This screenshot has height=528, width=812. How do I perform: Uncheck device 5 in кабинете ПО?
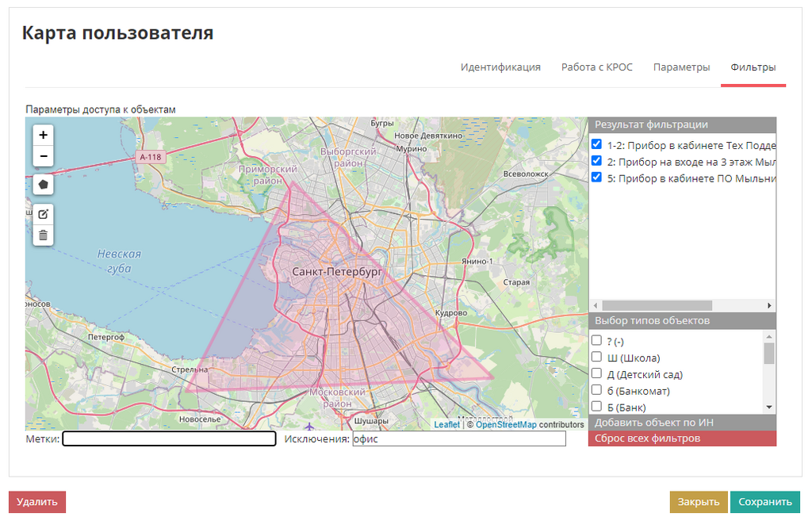[x=597, y=178]
